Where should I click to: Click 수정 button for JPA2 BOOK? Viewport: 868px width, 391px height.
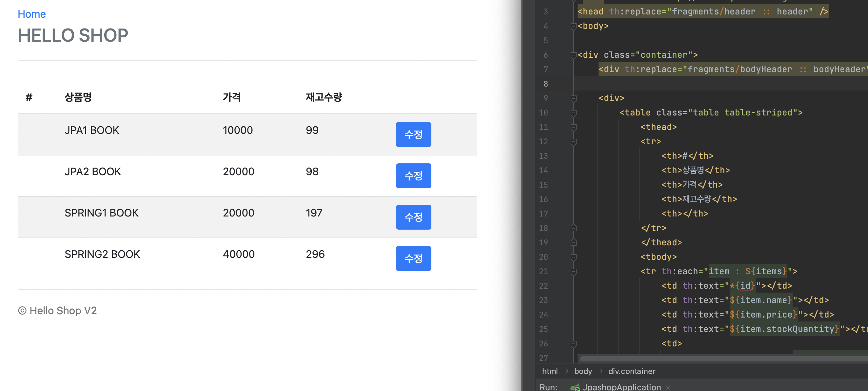pos(413,175)
